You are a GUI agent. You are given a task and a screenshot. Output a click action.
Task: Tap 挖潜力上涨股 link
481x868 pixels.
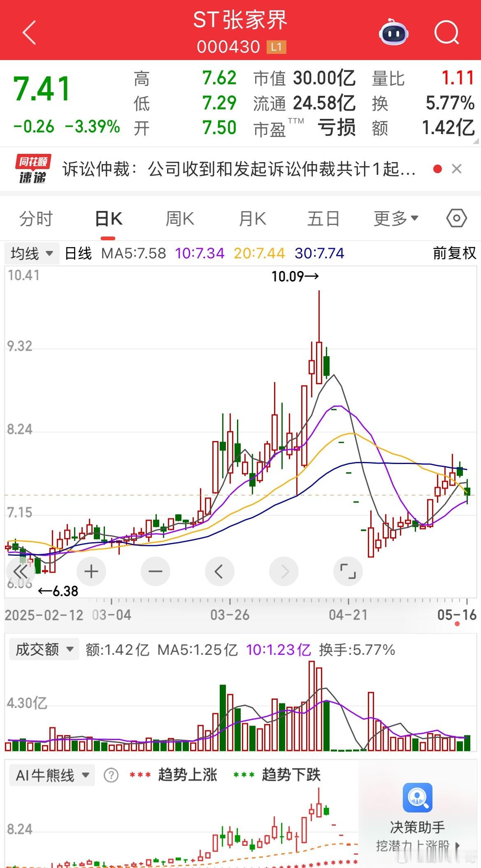point(418,846)
